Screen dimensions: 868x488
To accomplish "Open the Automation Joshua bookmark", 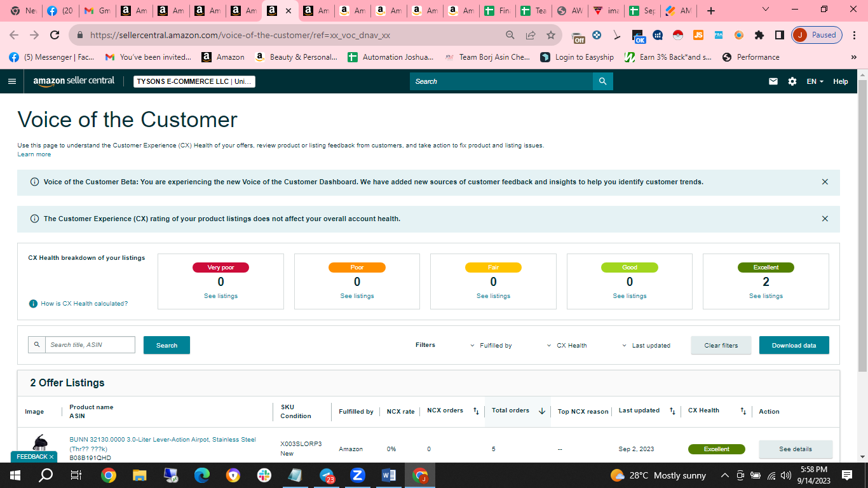I will coord(391,57).
